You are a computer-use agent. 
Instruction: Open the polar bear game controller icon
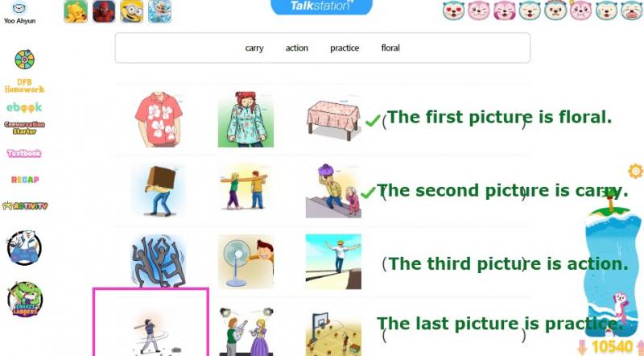point(24,247)
